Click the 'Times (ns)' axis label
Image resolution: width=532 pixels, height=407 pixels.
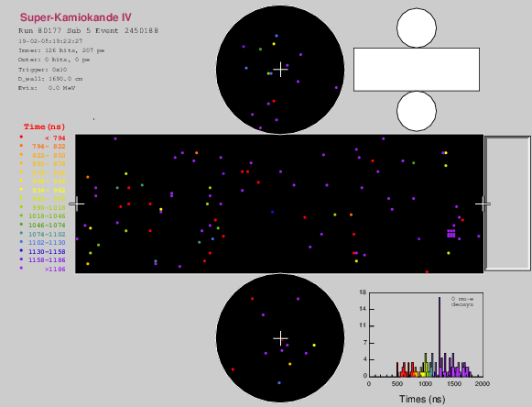click(422, 399)
